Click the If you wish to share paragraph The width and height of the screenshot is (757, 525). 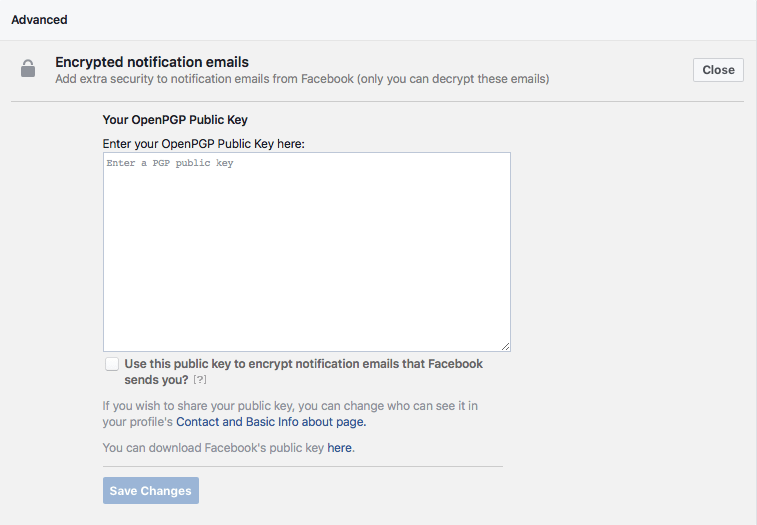290,413
